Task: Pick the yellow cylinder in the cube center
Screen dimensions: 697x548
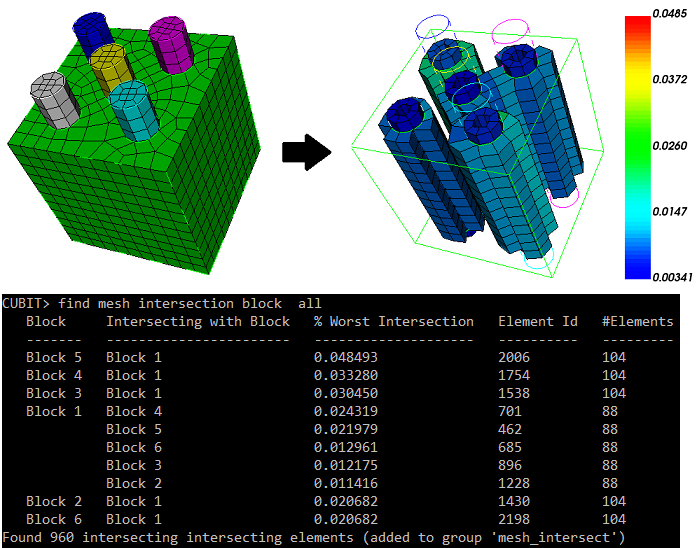Action: pos(109,69)
